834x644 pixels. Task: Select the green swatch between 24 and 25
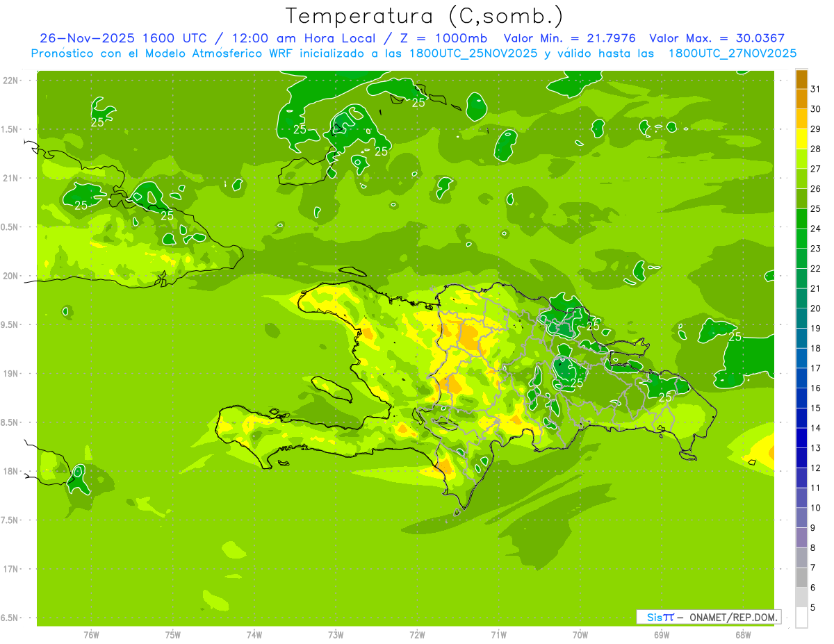[x=801, y=219]
